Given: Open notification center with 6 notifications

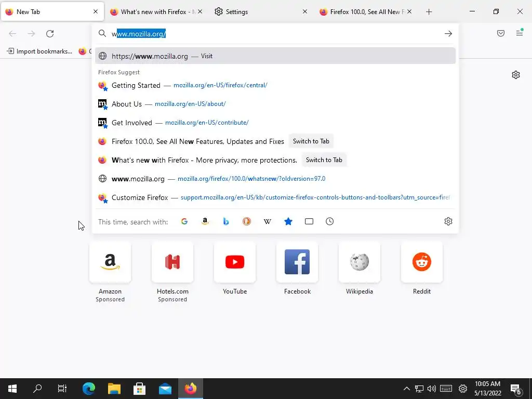Looking at the screenshot, I should pyautogui.click(x=516, y=389).
